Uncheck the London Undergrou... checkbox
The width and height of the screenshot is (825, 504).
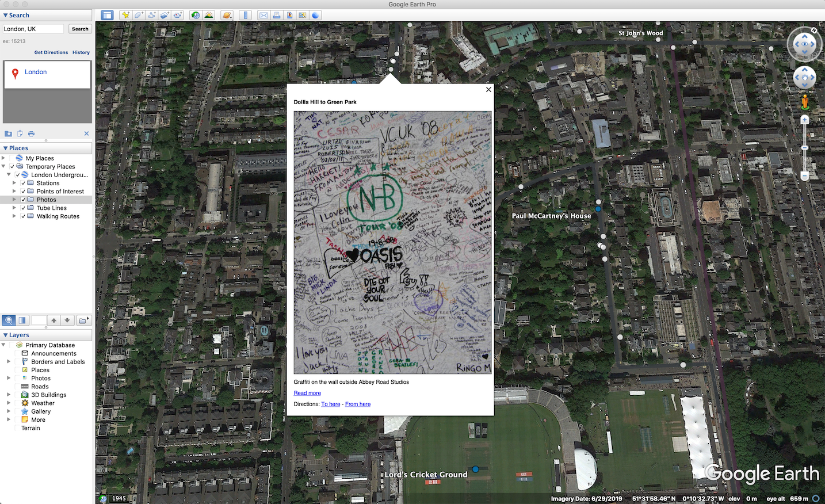pyautogui.click(x=18, y=174)
